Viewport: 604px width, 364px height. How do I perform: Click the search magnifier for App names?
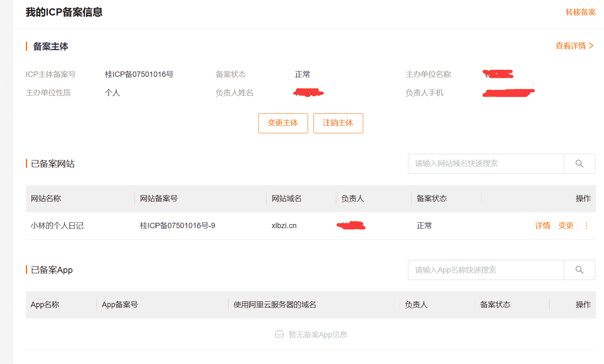pyautogui.click(x=579, y=270)
